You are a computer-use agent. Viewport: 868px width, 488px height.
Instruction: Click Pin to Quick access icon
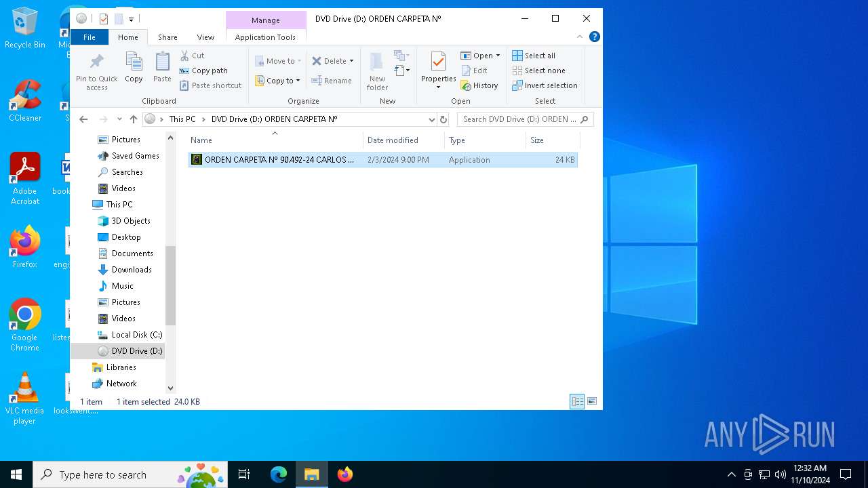[x=97, y=62]
